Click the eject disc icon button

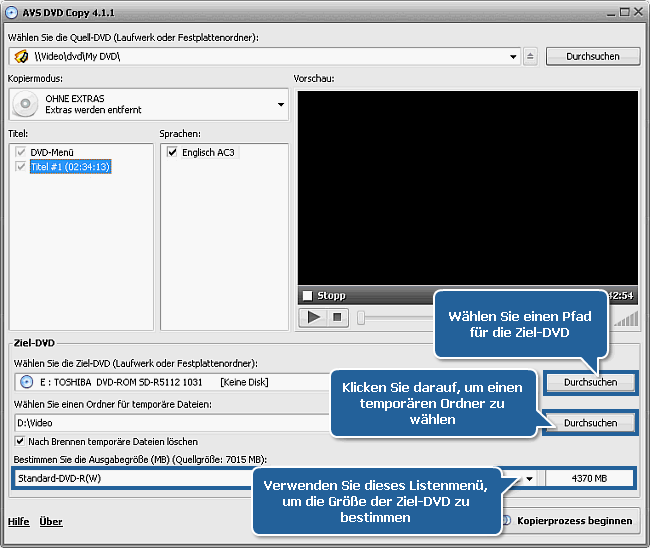(530, 56)
